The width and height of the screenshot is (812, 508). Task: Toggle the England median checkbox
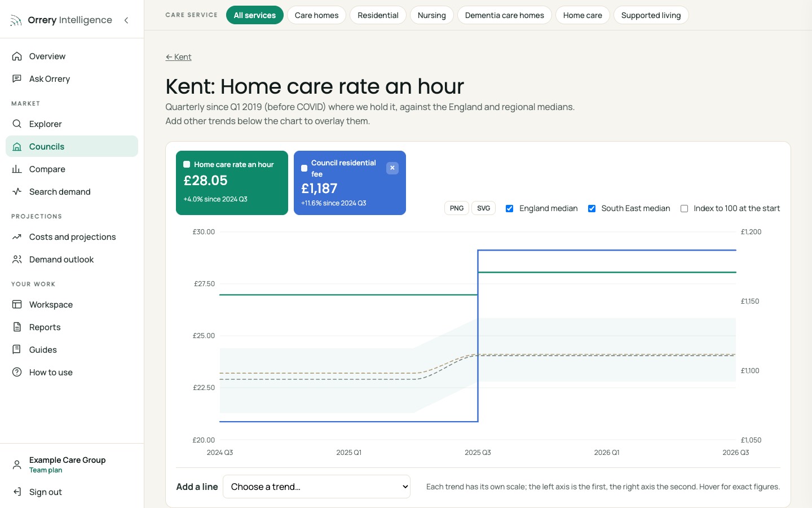510,209
